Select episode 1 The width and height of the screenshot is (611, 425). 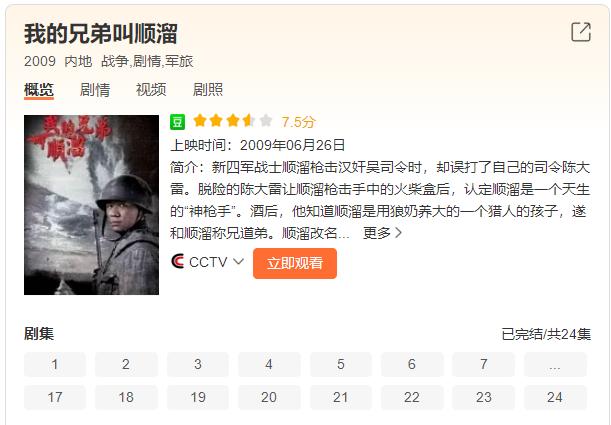point(55,365)
